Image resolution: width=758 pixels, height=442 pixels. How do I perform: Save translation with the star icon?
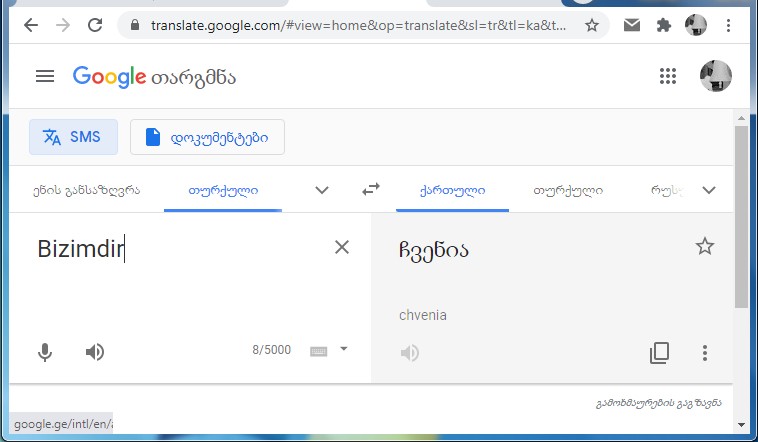coord(705,246)
